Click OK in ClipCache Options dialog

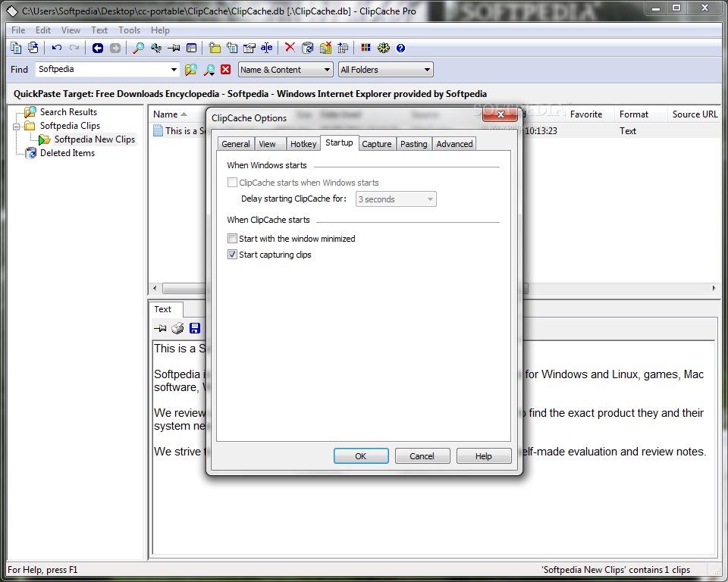361,456
